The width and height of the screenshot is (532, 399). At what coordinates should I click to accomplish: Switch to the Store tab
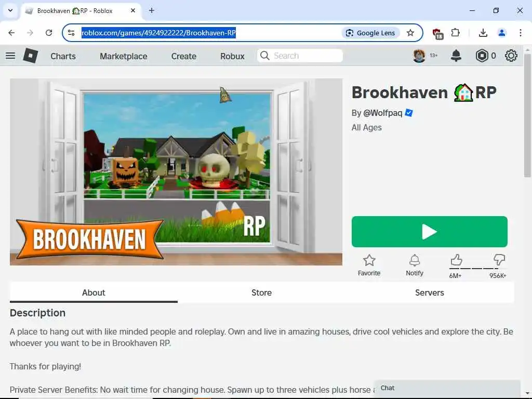pyautogui.click(x=262, y=292)
